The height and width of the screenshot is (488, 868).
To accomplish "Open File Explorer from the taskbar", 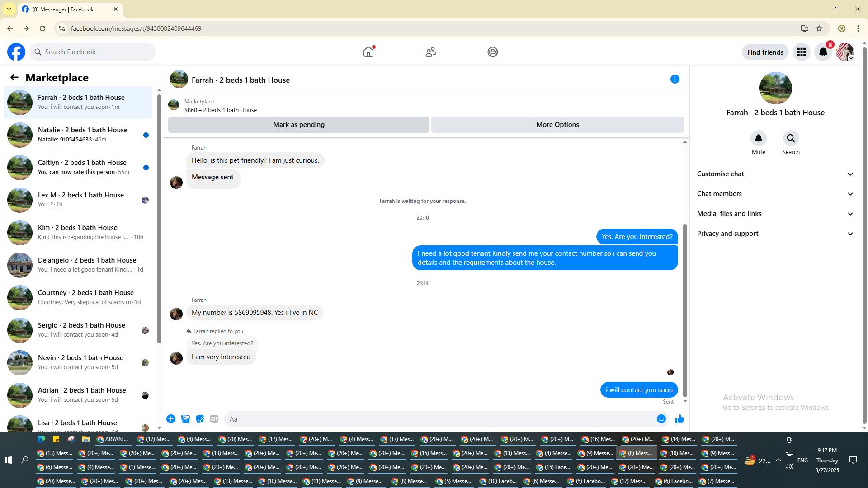I will tap(85, 439).
